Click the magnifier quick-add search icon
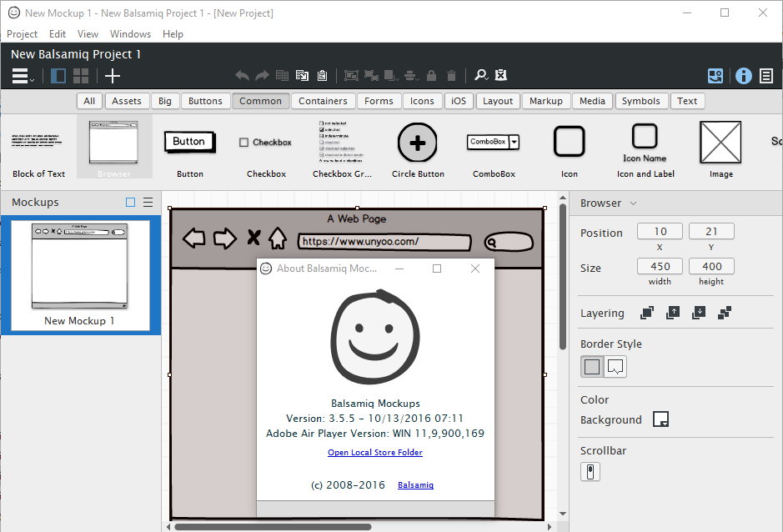Image resolution: width=783 pixels, height=532 pixels. coord(481,76)
